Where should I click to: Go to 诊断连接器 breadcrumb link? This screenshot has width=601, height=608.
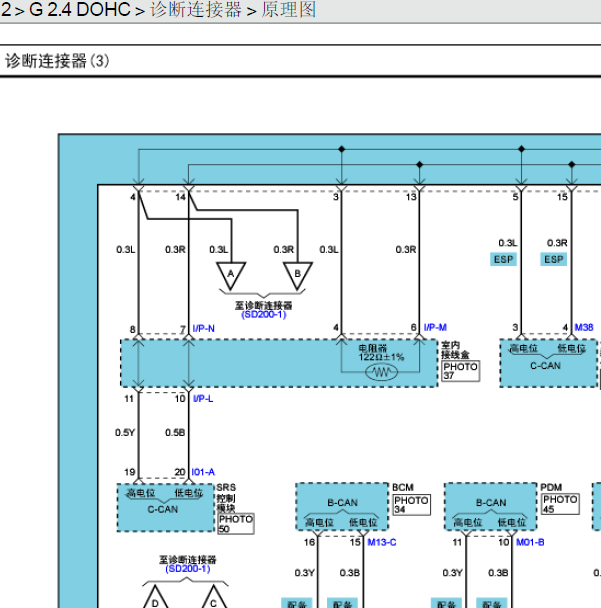tap(196, 10)
